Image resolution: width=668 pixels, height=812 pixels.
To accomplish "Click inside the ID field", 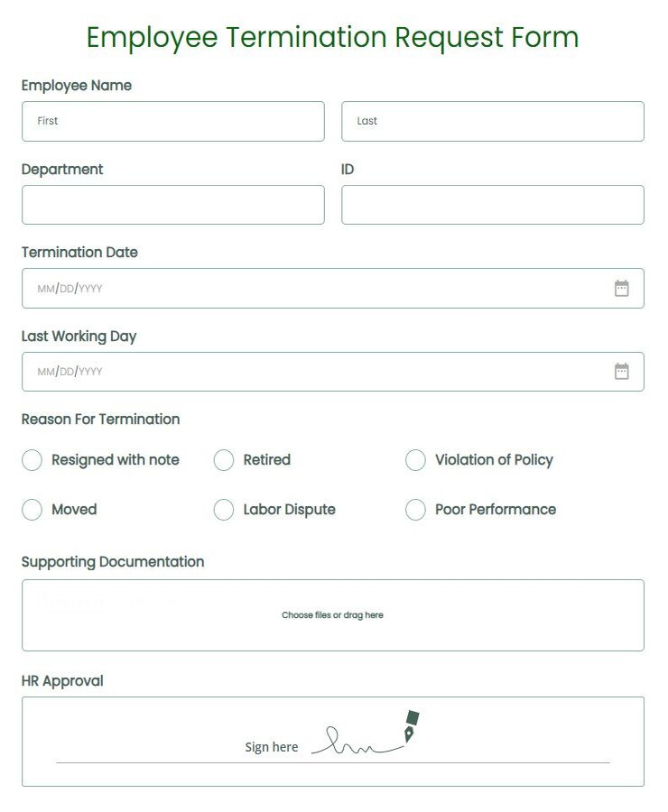I will click(x=493, y=205).
